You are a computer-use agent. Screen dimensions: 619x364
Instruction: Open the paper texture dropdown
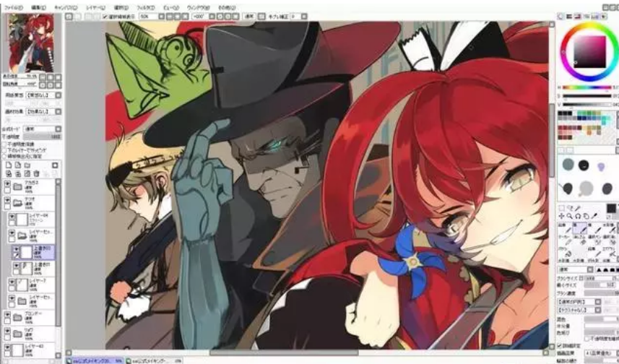pos(44,95)
